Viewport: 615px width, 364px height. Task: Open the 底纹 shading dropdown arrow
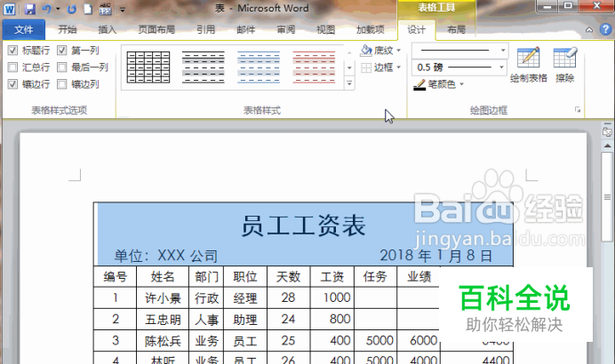tap(398, 51)
